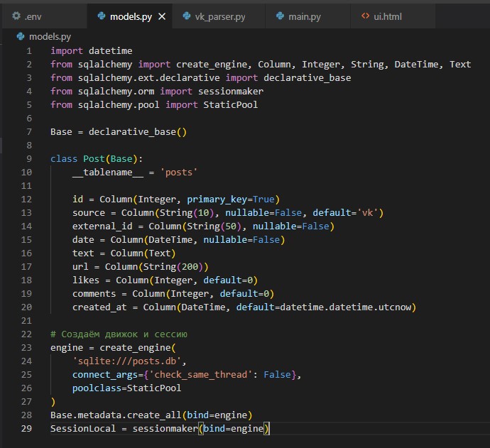Click the Russian comment on line 22
Image resolution: width=490 pixels, height=448 pixels.
tap(119, 334)
